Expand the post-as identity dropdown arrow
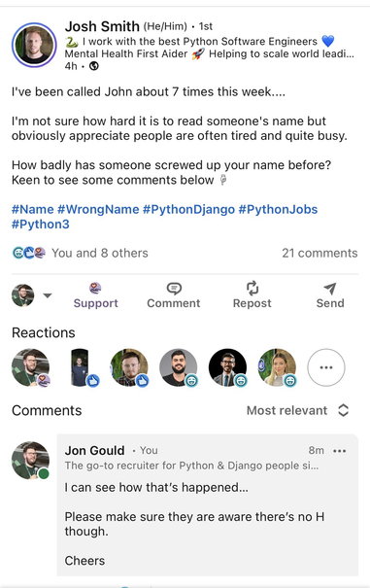Viewport: 370px width, 588px height. (x=48, y=295)
